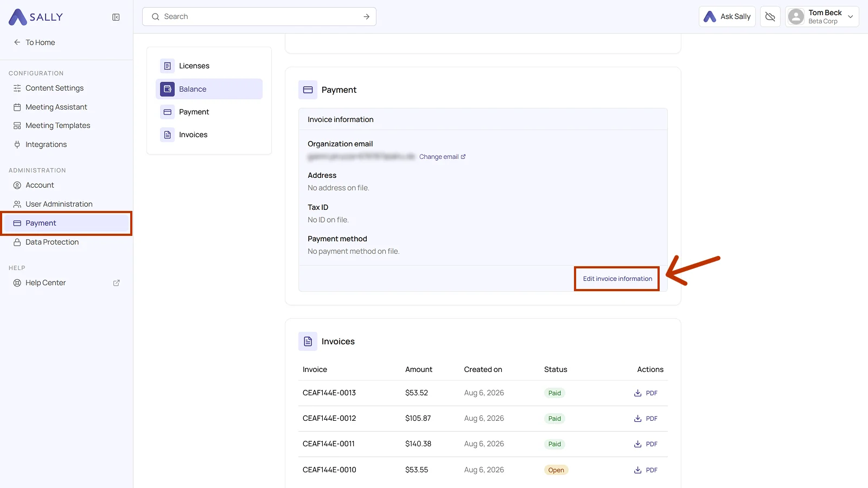The image size is (868, 488).
Task: Click the Content Settings sliders icon
Action: (17, 88)
